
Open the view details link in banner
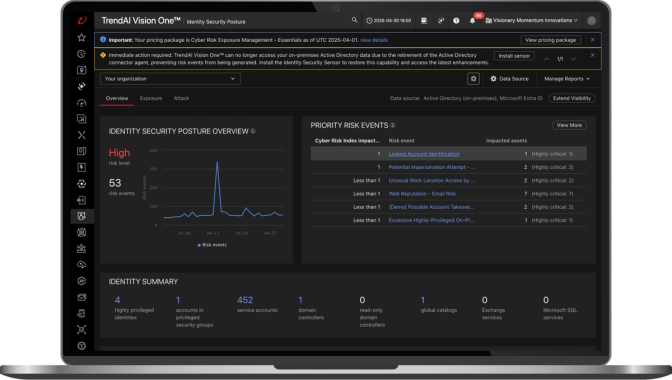(x=374, y=40)
